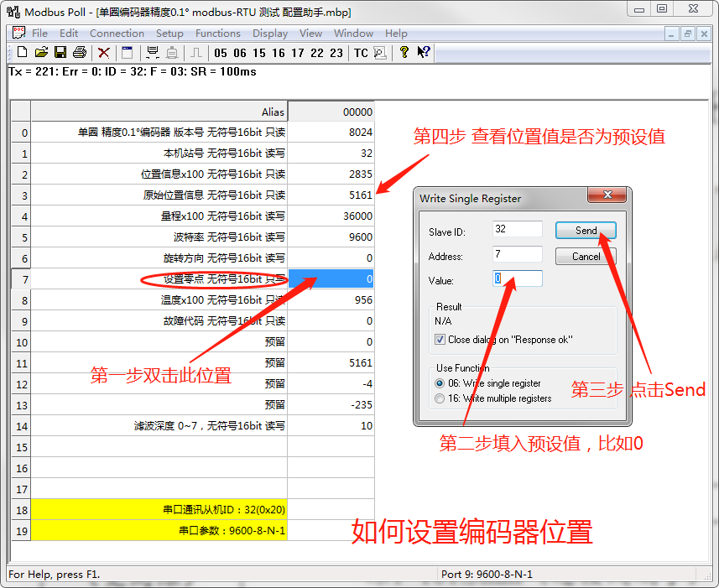Click function 23 toolbar button

click(x=336, y=53)
